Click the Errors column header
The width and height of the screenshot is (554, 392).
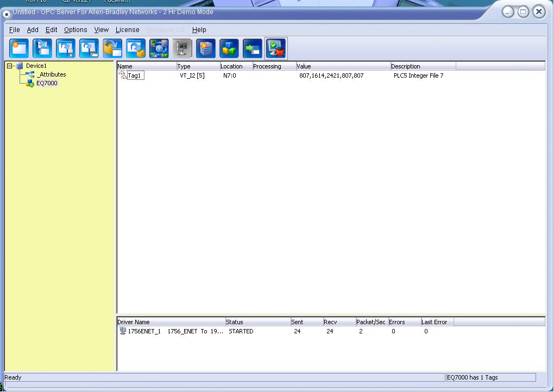click(405, 322)
